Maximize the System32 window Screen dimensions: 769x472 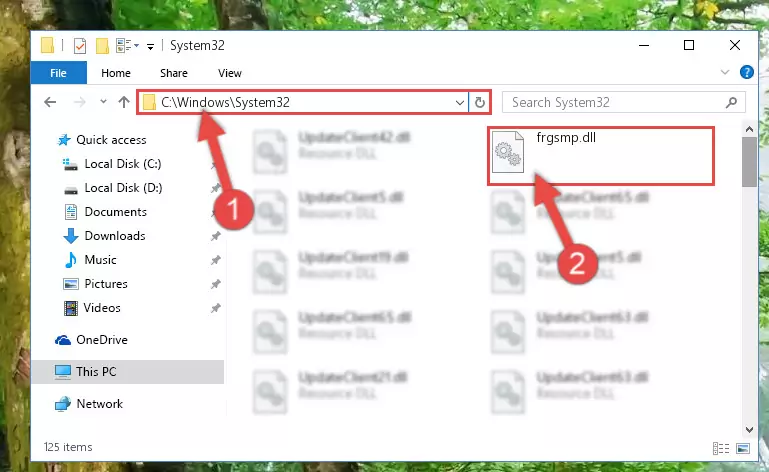tap(689, 46)
